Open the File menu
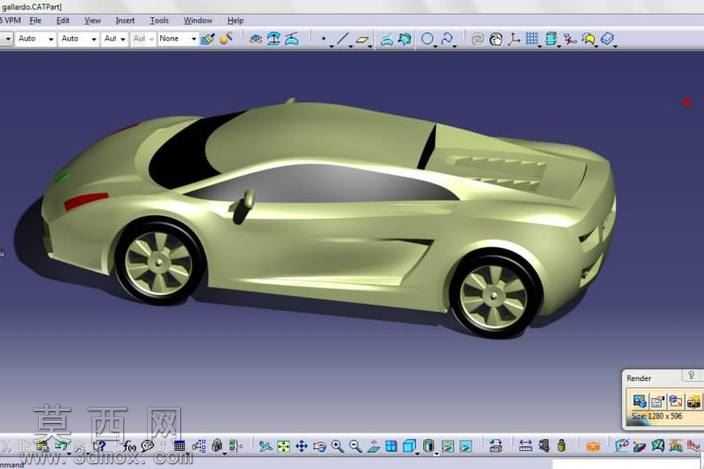 tap(35, 20)
